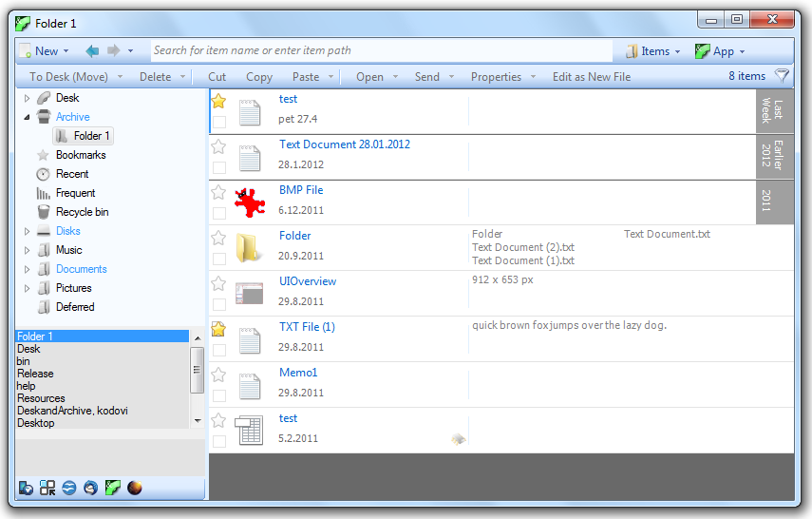This screenshot has height=519, width=812.
Task: Click the history list scroll-up arrow
Action: 198,338
